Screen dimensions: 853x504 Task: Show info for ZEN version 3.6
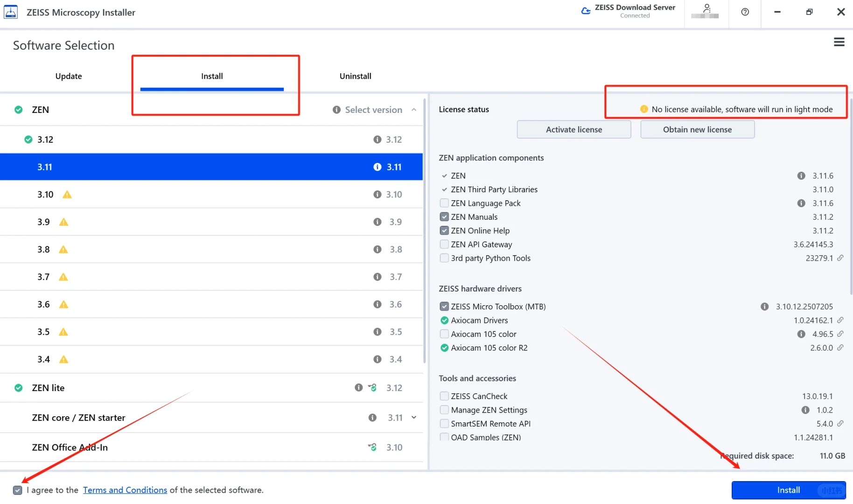click(377, 304)
